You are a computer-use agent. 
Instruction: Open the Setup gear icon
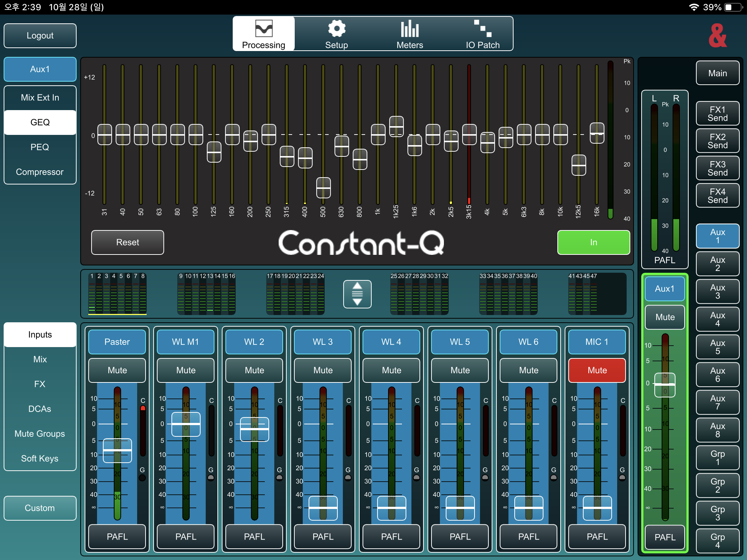coord(336,29)
